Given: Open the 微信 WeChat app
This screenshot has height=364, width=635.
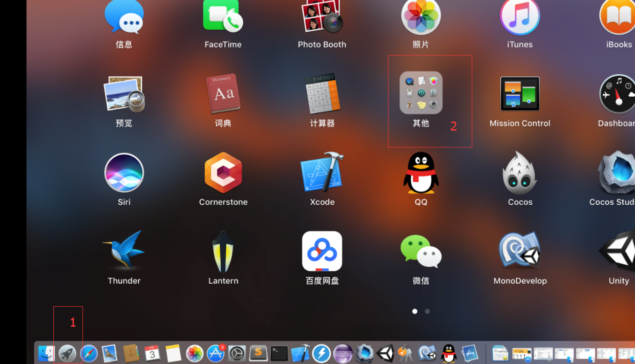Looking at the screenshot, I should [x=421, y=251].
